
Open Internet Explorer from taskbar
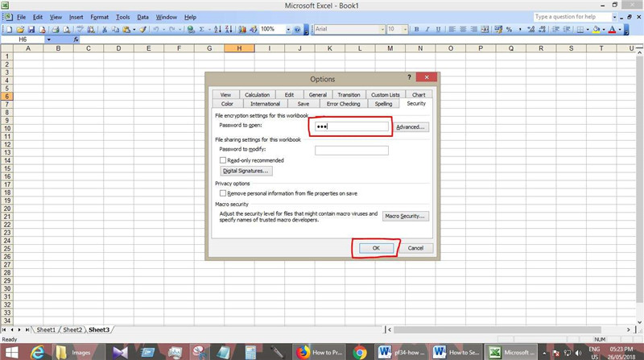pos(38,352)
